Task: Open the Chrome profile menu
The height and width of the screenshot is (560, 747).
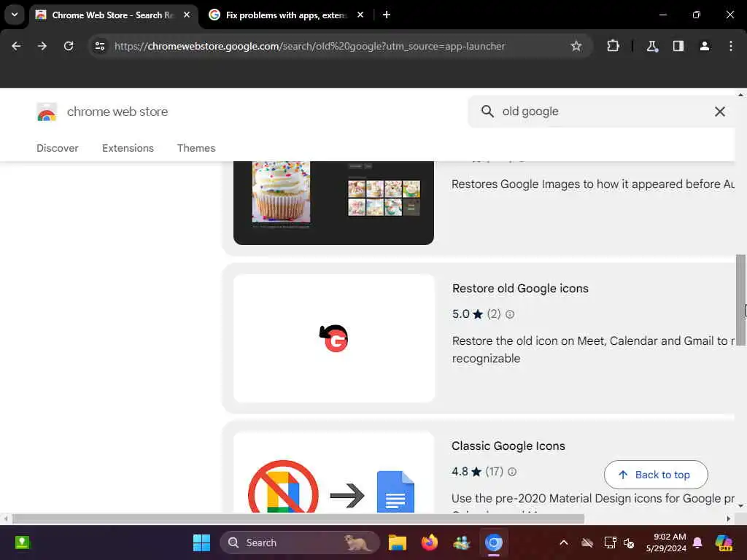Action: (704, 46)
